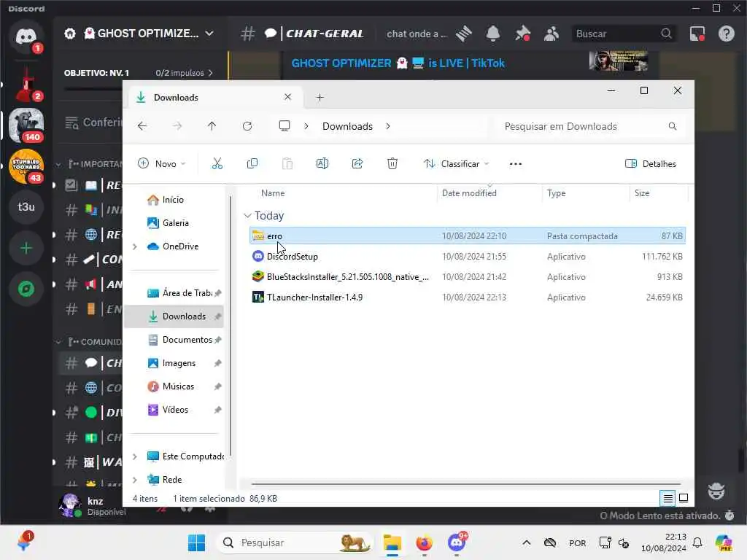Explore discoverable servers compass icon
Viewport: 747px width, 560px height.
click(26, 289)
